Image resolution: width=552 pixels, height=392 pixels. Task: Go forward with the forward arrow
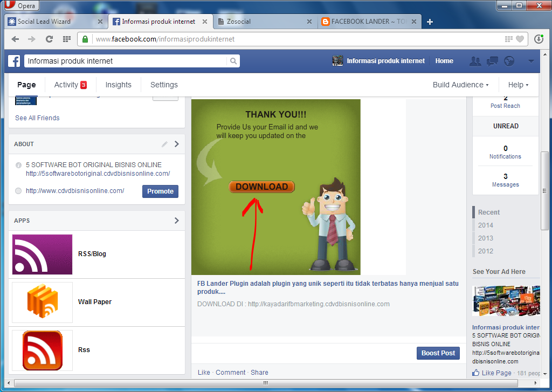click(x=32, y=39)
